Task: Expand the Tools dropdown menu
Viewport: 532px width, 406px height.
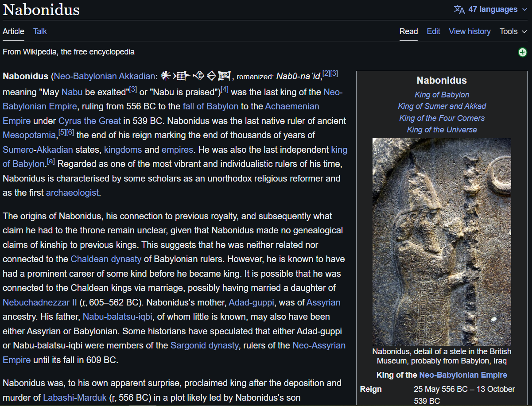Action: [x=513, y=31]
